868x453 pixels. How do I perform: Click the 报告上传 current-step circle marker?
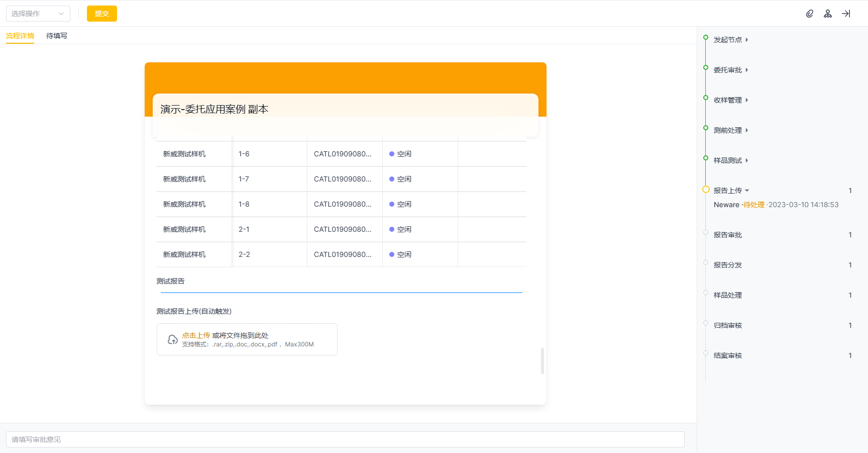(x=706, y=190)
